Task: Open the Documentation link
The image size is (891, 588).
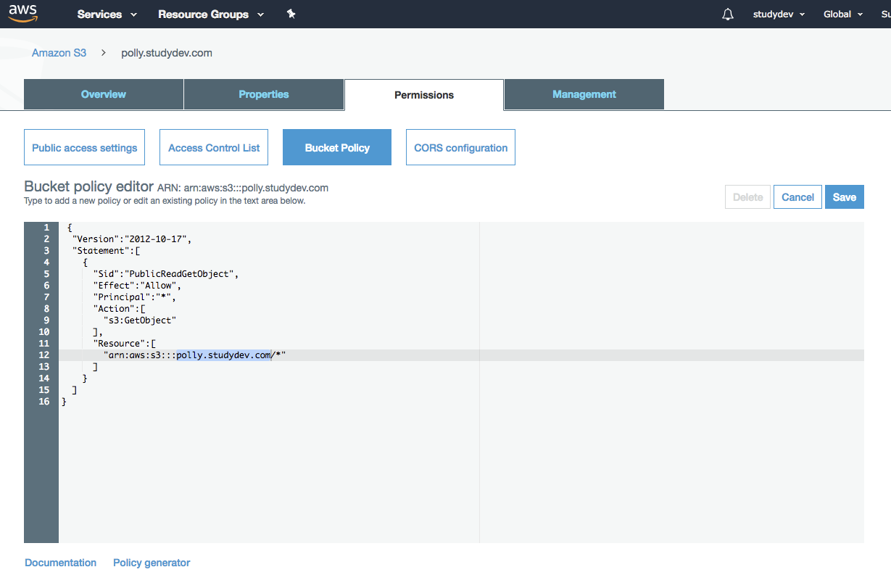Action: click(x=61, y=563)
